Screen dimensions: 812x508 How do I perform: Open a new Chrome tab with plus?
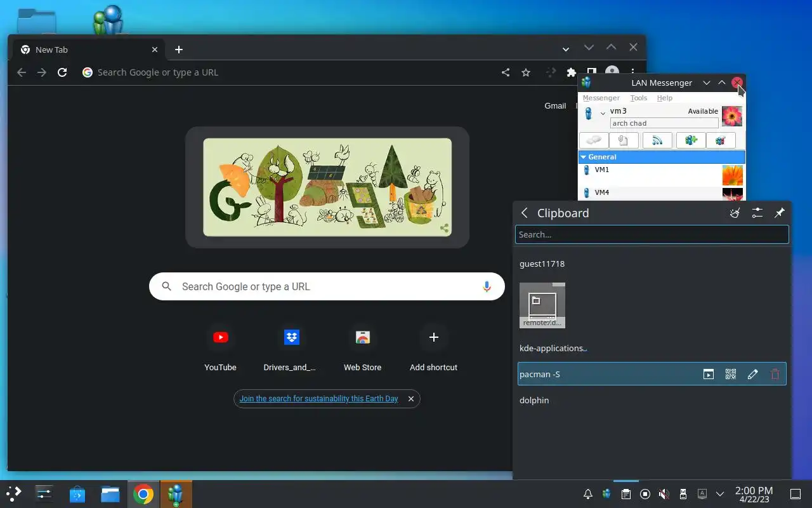tap(179, 50)
